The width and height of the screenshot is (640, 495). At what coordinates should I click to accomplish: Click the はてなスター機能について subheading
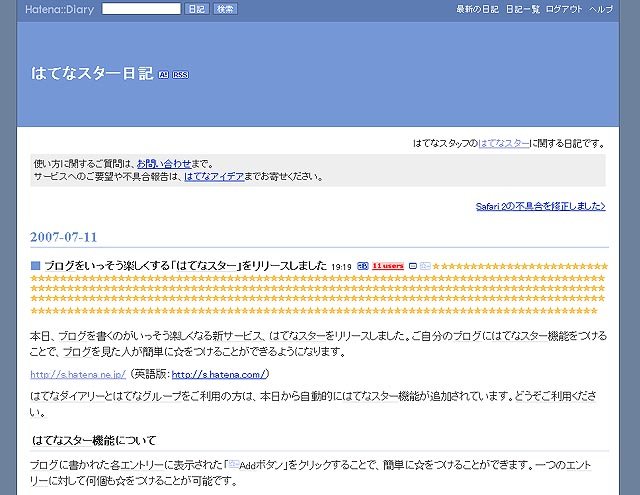[x=94, y=440]
